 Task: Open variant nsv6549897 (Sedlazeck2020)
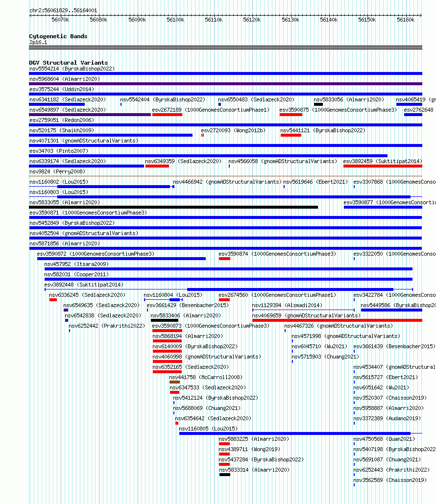pyautogui.click(x=68, y=110)
